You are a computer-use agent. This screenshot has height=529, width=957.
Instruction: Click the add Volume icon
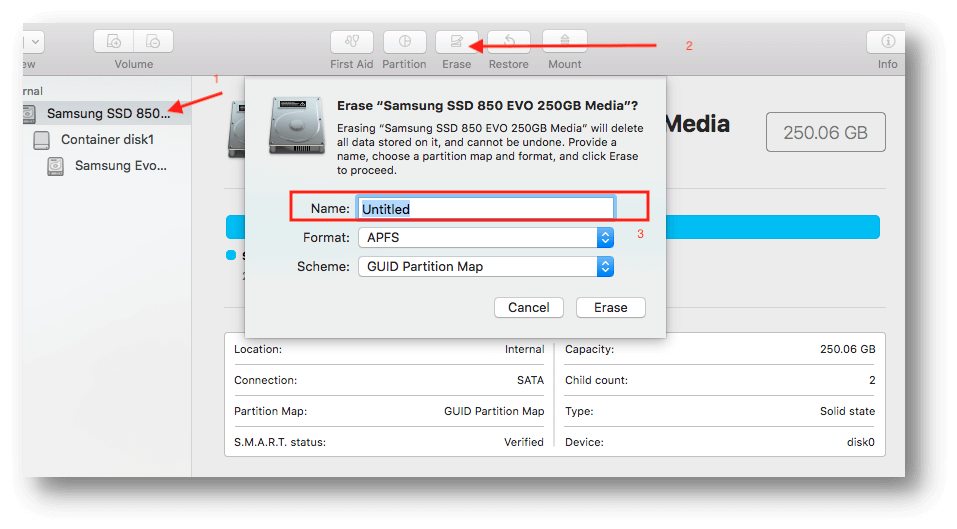[x=114, y=41]
